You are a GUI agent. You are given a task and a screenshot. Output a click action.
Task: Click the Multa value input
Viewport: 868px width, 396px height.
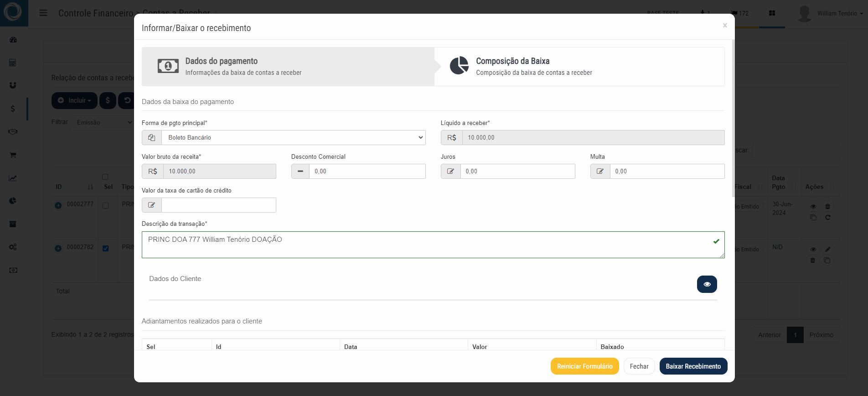667,171
